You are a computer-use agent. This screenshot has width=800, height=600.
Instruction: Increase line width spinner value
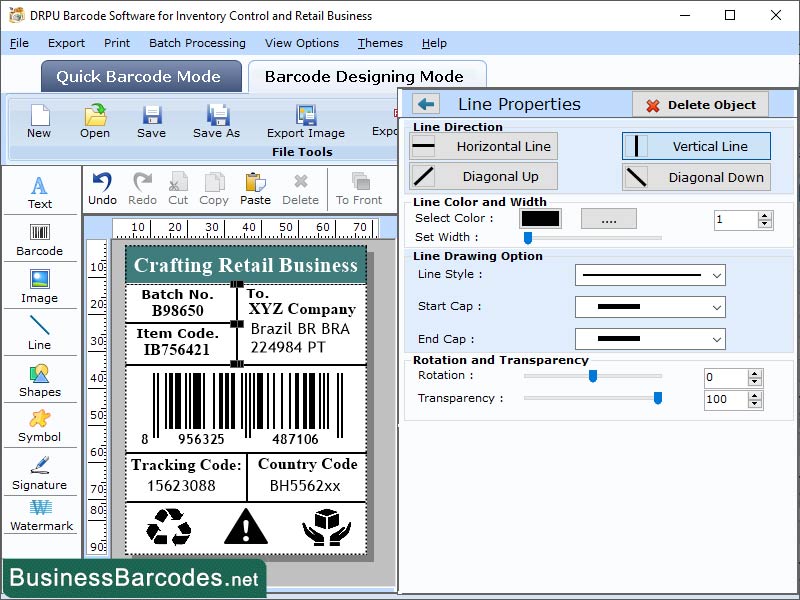[x=764, y=216]
